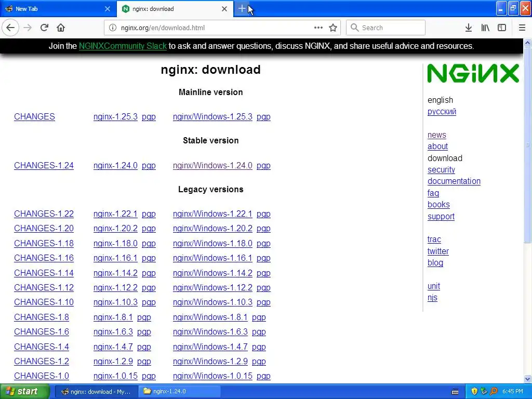Download nginx-1.24.0 stable source

pyautogui.click(x=115, y=166)
